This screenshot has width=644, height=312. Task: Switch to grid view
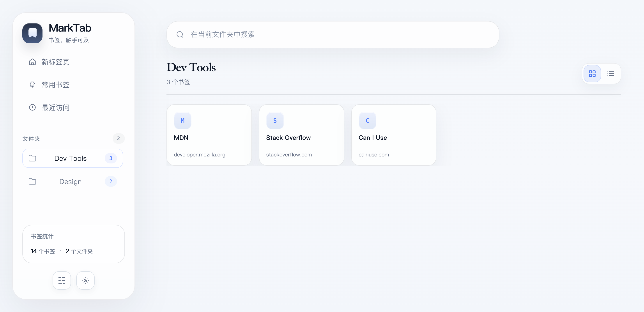click(x=592, y=73)
